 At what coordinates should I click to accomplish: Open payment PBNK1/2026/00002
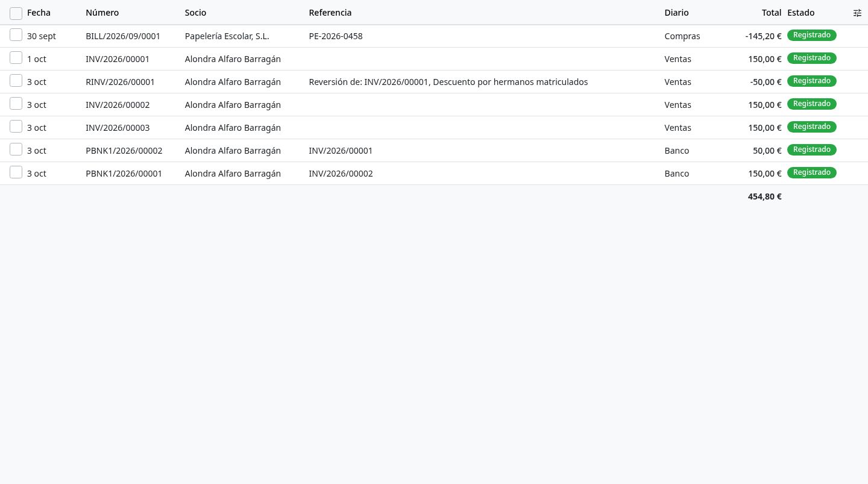pyautogui.click(x=124, y=151)
